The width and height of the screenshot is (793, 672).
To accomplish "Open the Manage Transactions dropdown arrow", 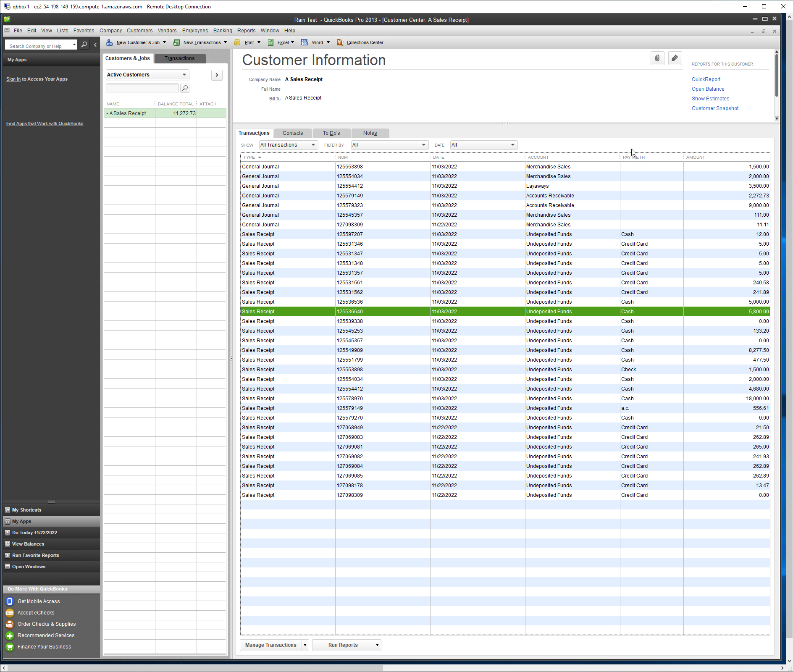I will (305, 645).
